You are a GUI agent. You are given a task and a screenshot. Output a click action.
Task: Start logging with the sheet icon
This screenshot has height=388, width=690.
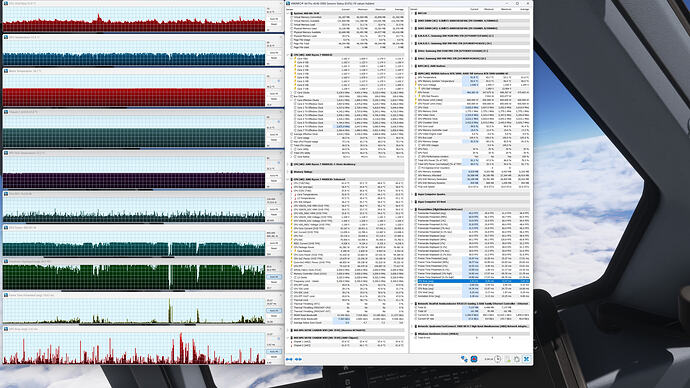click(507, 359)
